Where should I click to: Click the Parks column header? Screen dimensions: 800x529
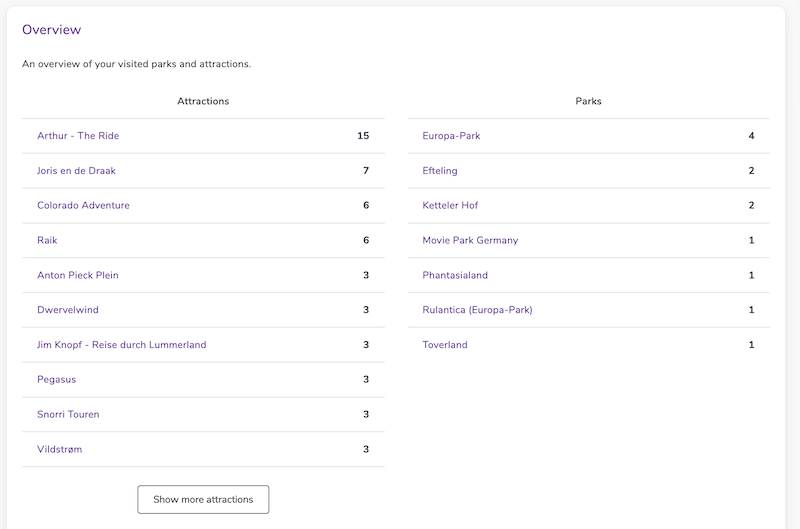pos(588,101)
